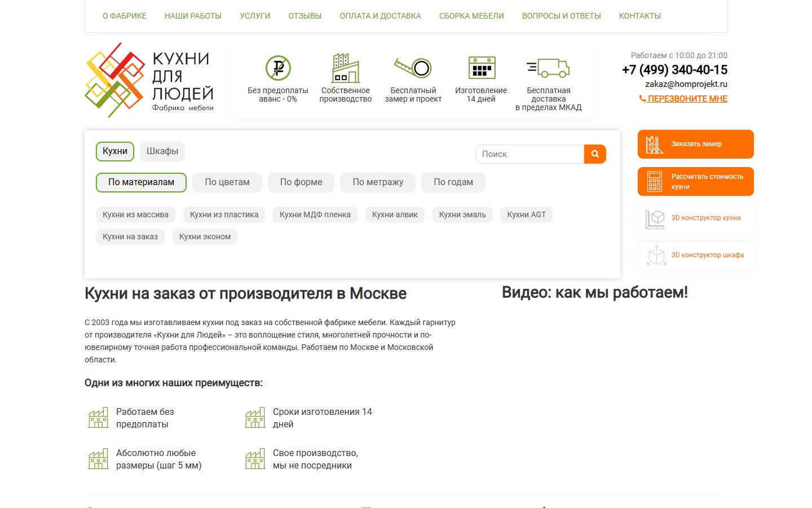This screenshot has width=812, height=508.
Task: Click the 14-day calendar icon
Action: point(482,68)
